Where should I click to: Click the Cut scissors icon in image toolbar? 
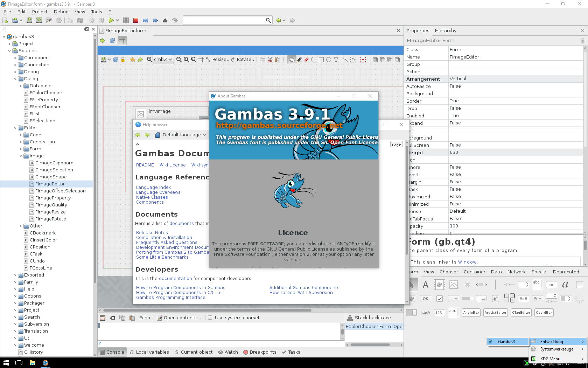270,60
